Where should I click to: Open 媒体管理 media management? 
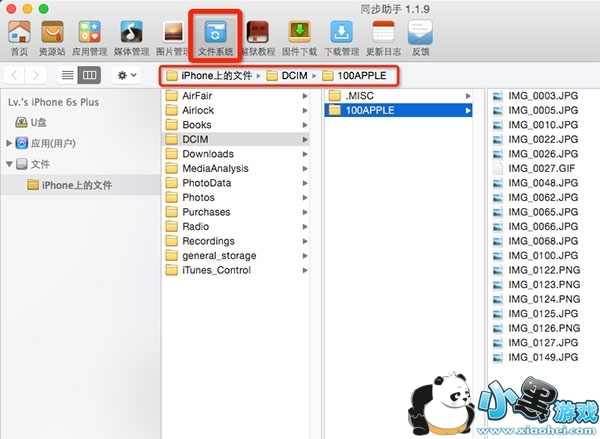pyautogui.click(x=131, y=38)
